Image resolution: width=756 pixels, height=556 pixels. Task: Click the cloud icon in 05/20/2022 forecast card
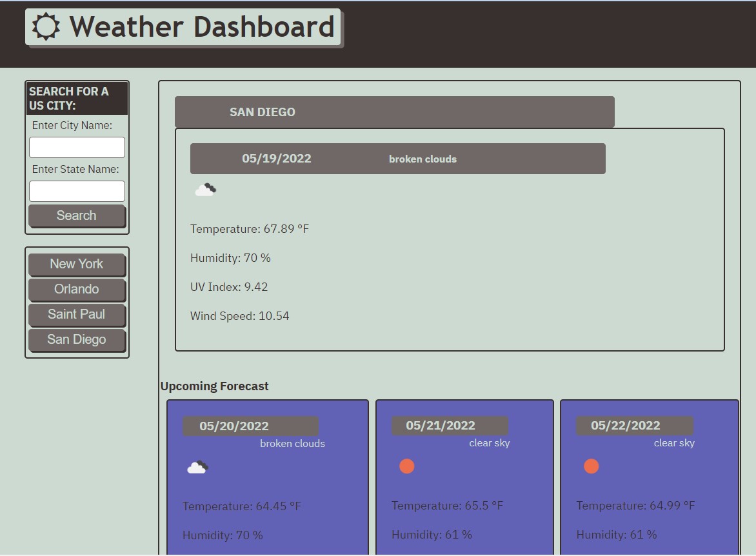coord(197,467)
